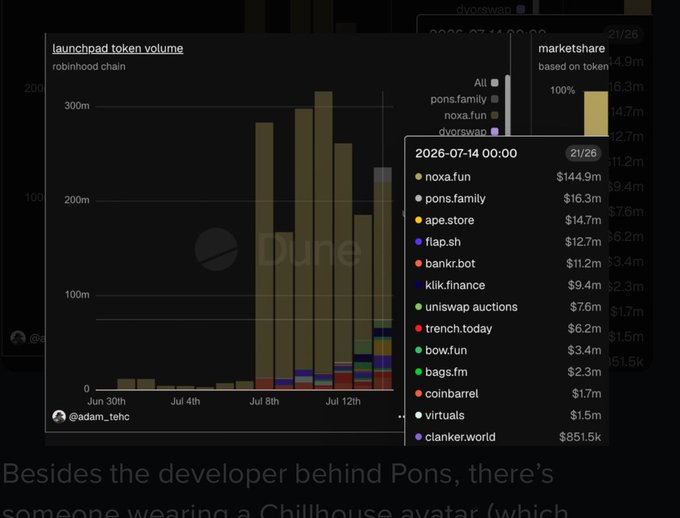Select the bags.fm tooltip row
680x518 pixels.
[x=508, y=372]
